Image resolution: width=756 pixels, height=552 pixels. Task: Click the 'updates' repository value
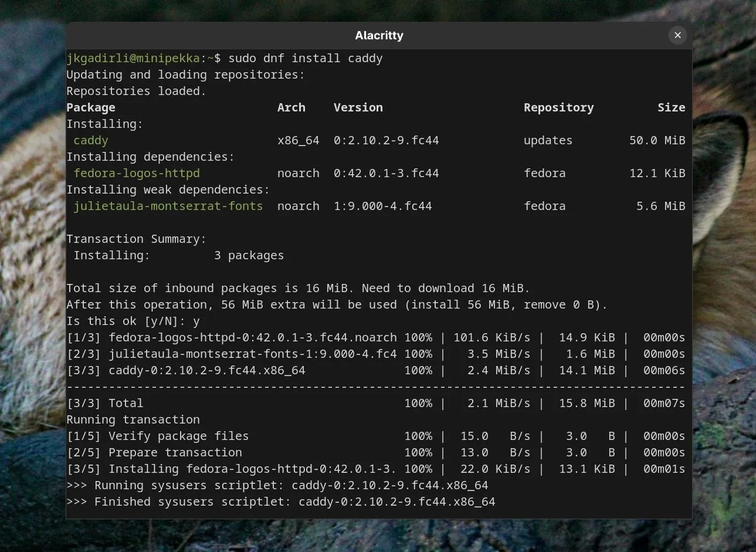548,140
